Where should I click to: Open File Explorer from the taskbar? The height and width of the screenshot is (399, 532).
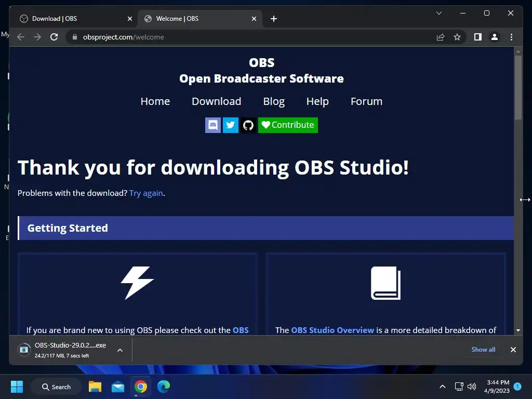tap(95, 387)
